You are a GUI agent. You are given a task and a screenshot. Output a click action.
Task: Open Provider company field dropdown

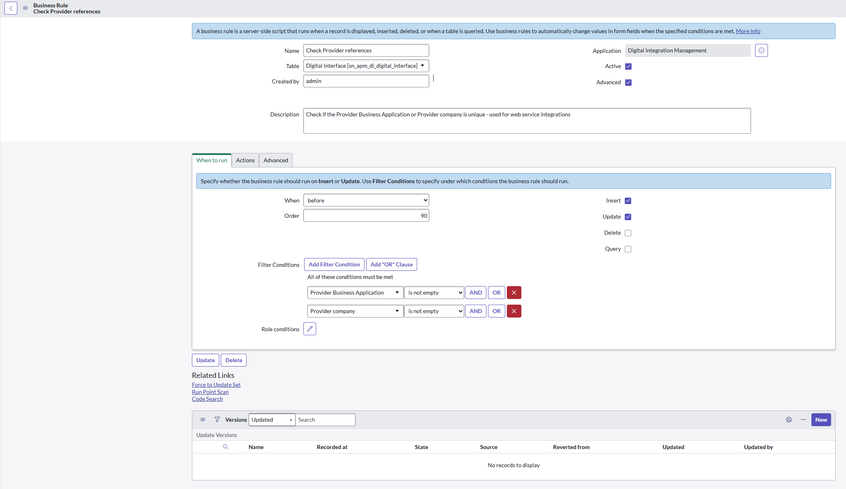pos(355,311)
